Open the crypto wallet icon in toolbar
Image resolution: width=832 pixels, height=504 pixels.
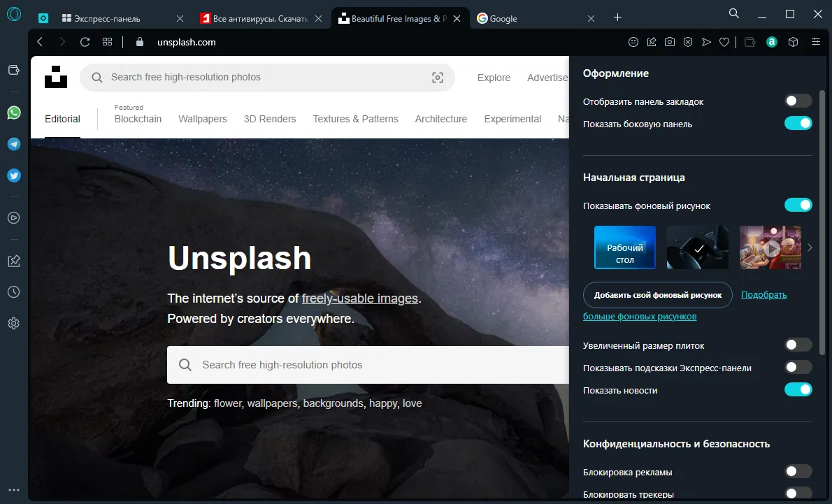(x=749, y=42)
